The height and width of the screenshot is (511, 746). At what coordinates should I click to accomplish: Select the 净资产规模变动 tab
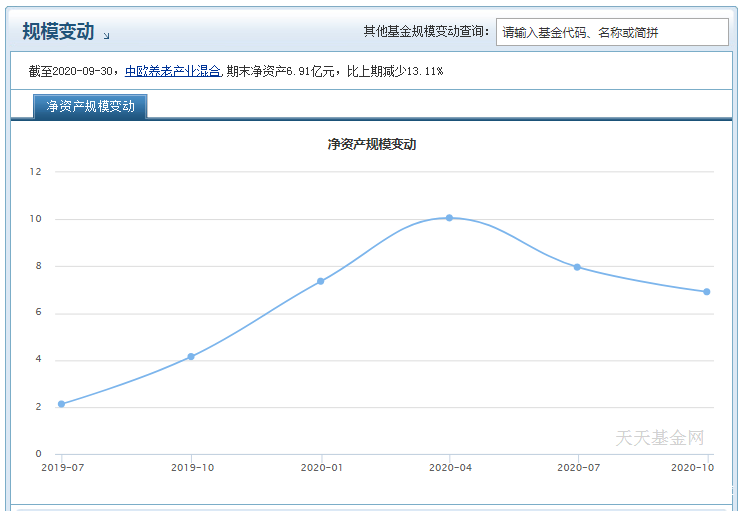(90, 106)
